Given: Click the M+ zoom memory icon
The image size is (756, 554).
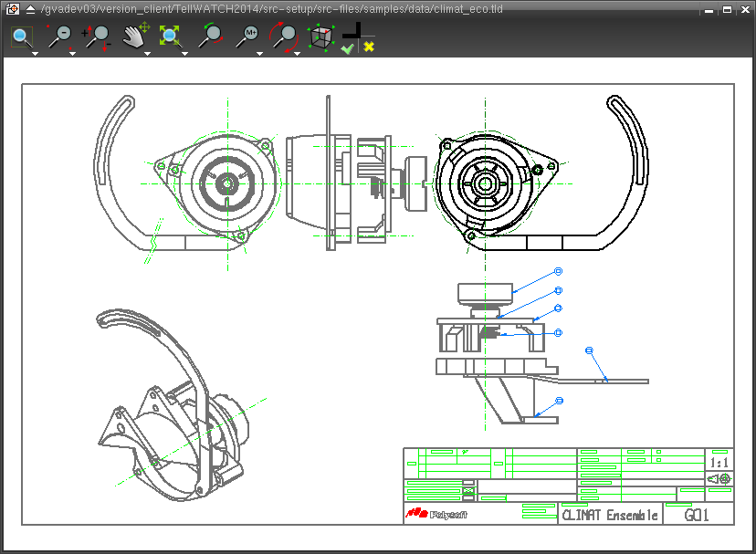Looking at the screenshot, I should 247,37.
